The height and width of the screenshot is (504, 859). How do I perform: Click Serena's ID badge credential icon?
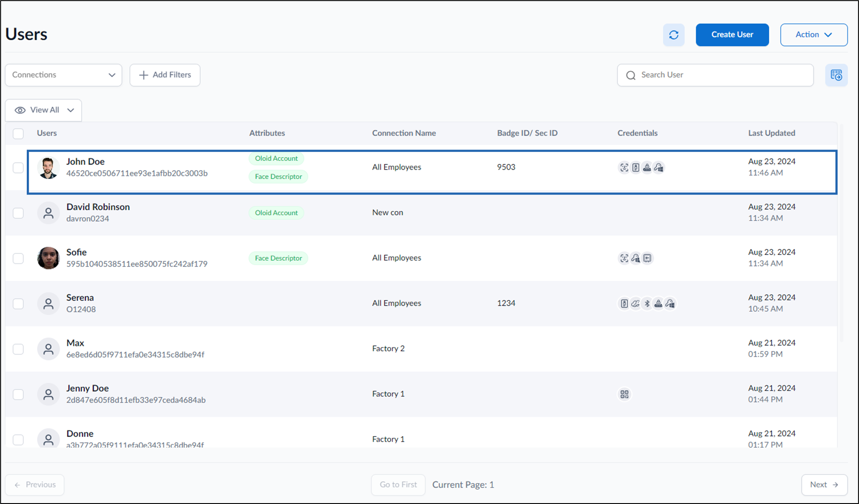[624, 304]
